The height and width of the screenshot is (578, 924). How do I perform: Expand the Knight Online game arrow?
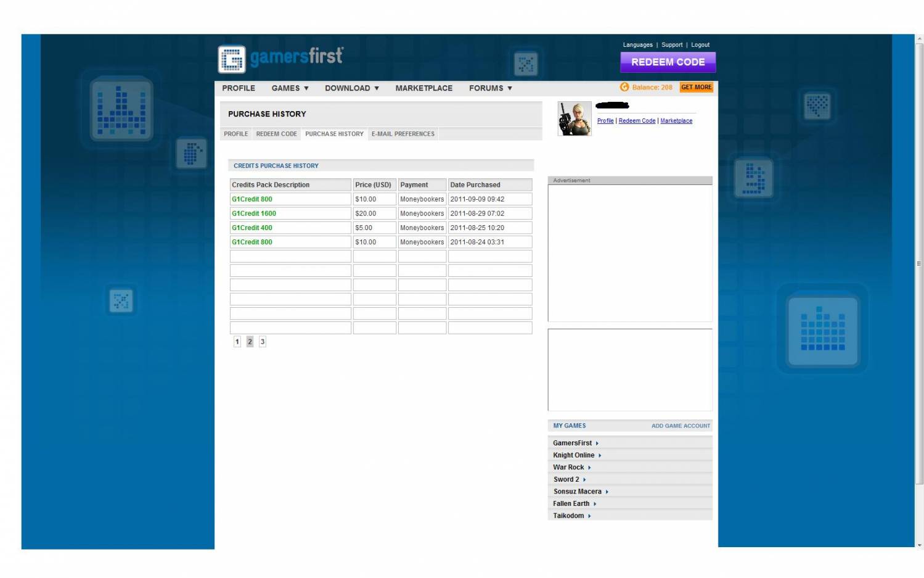click(600, 456)
